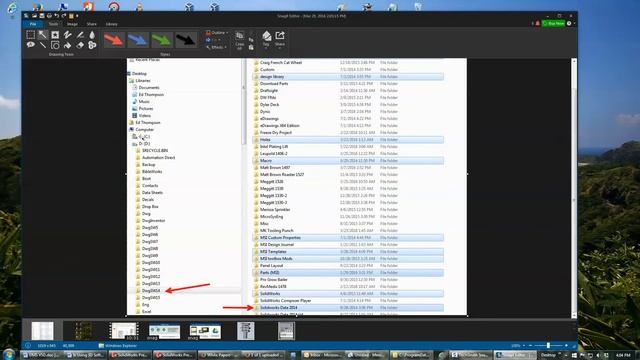Viewport: 640px width, 360px height.
Task: Open the Help question mark icon
Action: 569,24
